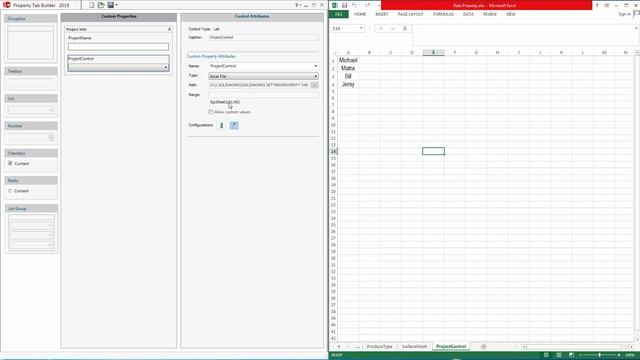This screenshot has width=640, height=360.
Task: Click the user account icon next to Sign in
Action: coord(636,14)
